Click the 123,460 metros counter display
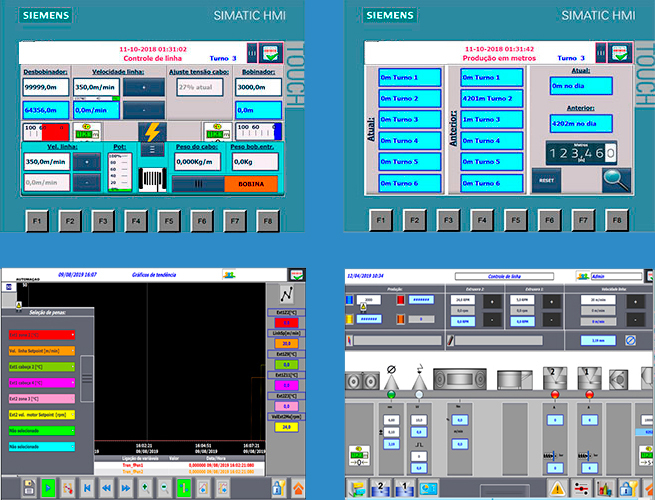 [581, 153]
